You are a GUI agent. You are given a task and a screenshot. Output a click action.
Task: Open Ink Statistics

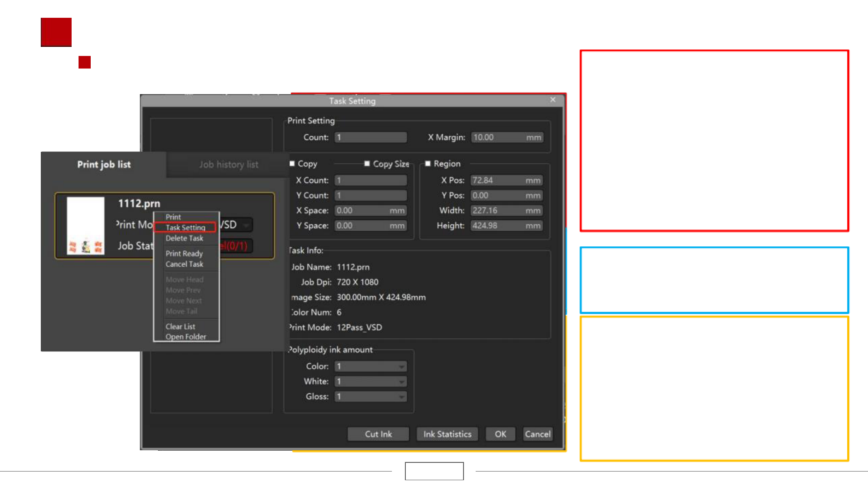(x=447, y=434)
